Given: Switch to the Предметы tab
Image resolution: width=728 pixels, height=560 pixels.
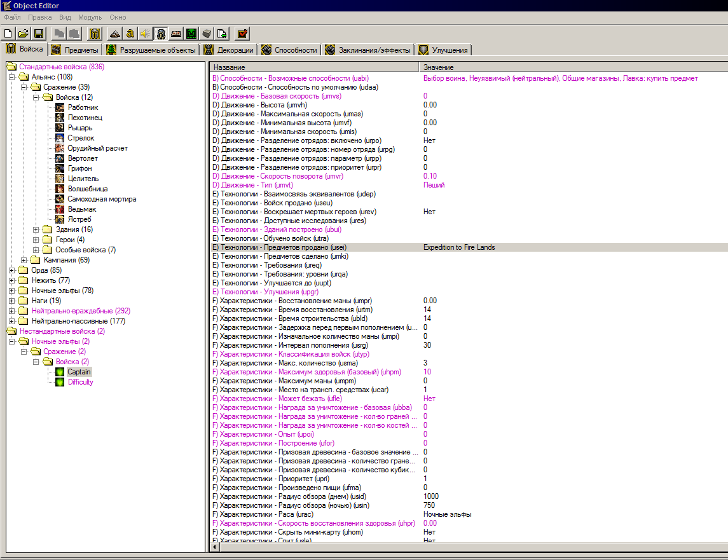Looking at the screenshot, I should (75, 50).
